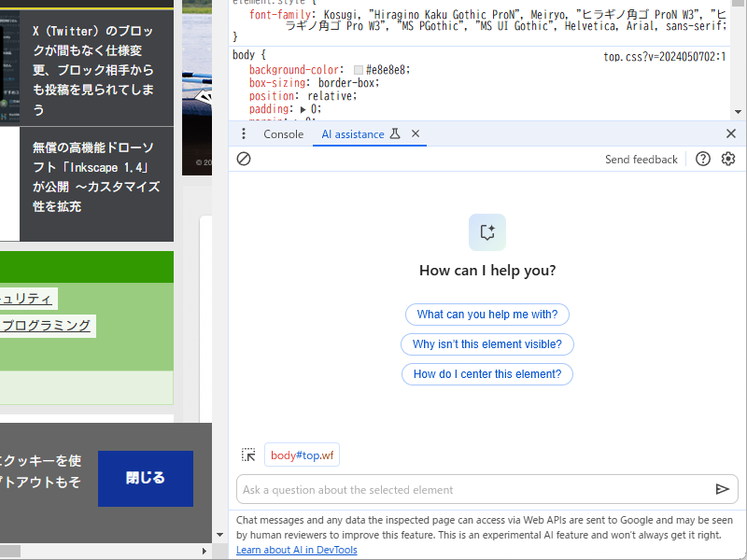Screen dimensions: 747x560
Task: Switch to the Console tab
Action: (x=283, y=133)
